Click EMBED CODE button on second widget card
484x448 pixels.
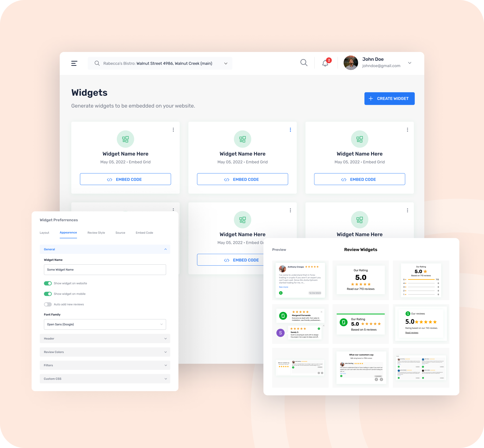pyautogui.click(x=242, y=179)
